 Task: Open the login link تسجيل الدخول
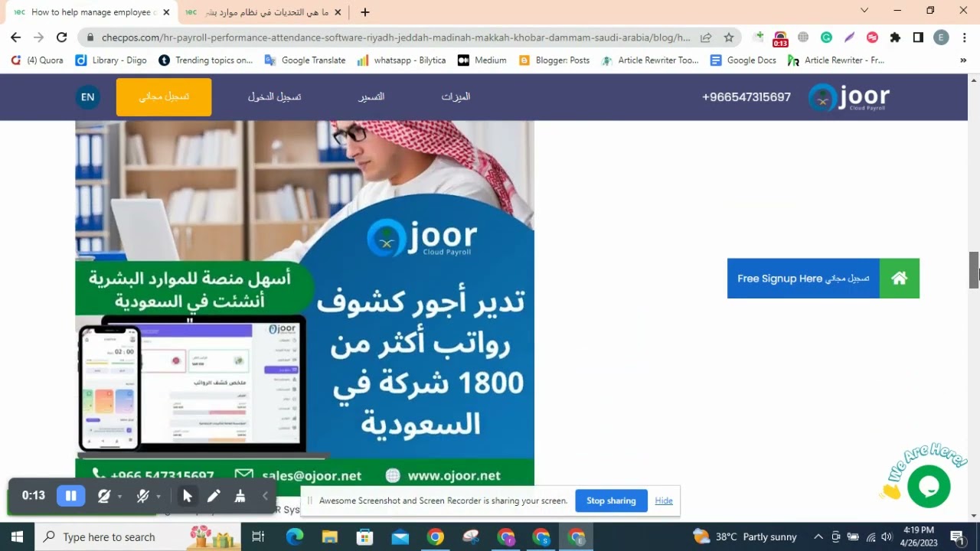(x=274, y=97)
